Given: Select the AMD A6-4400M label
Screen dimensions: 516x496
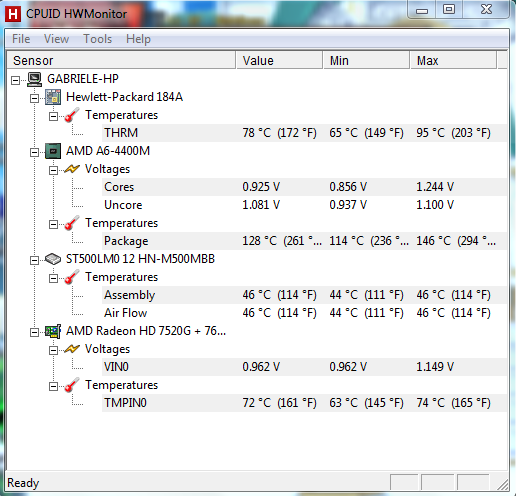Looking at the screenshot, I should pyautogui.click(x=108, y=151).
